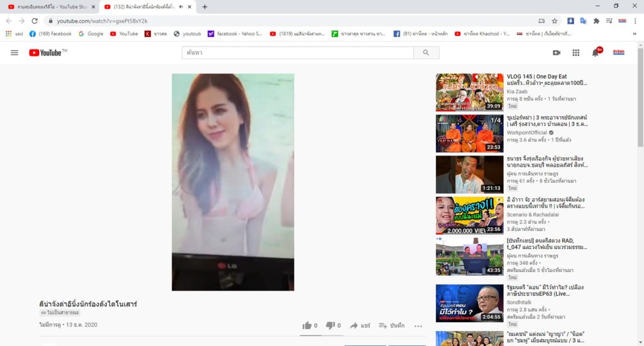Click the like/dislike ratio bar
This screenshot has width=644, height=346.
pyautogui.click(x=321, y=335)
